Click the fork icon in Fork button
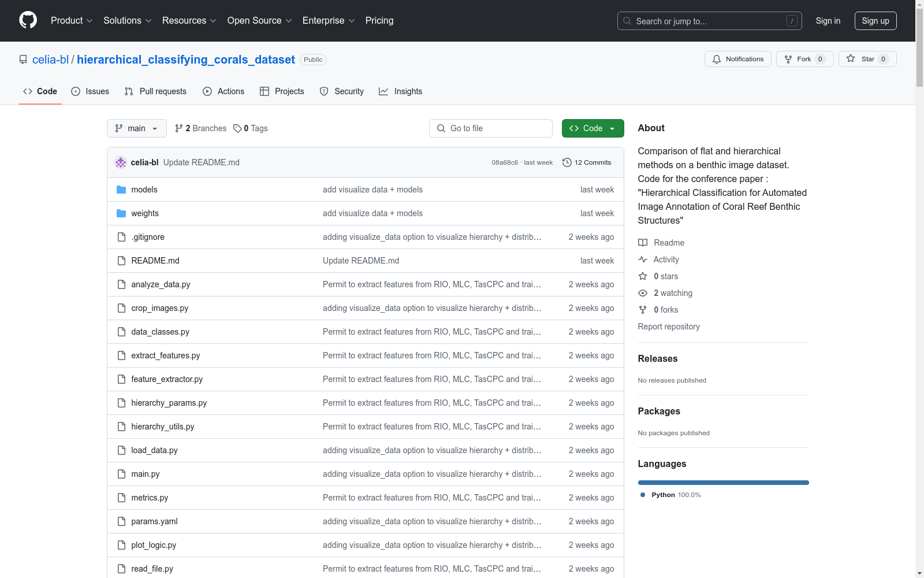924x578 pixels. (x=788, y=59)
